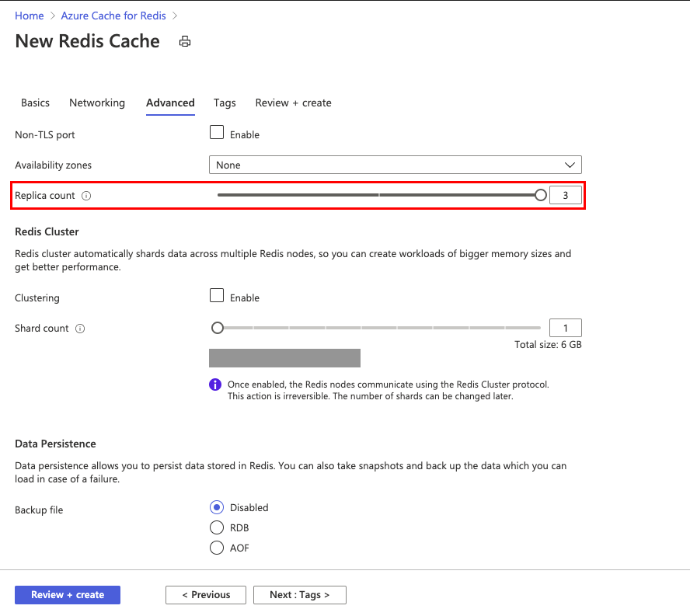Switch to the Basics tab

click(35, 103)
